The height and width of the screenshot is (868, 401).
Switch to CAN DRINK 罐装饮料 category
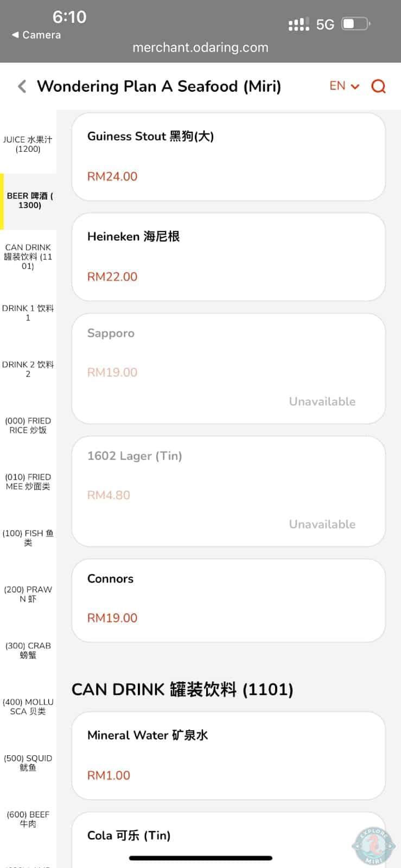28,257
